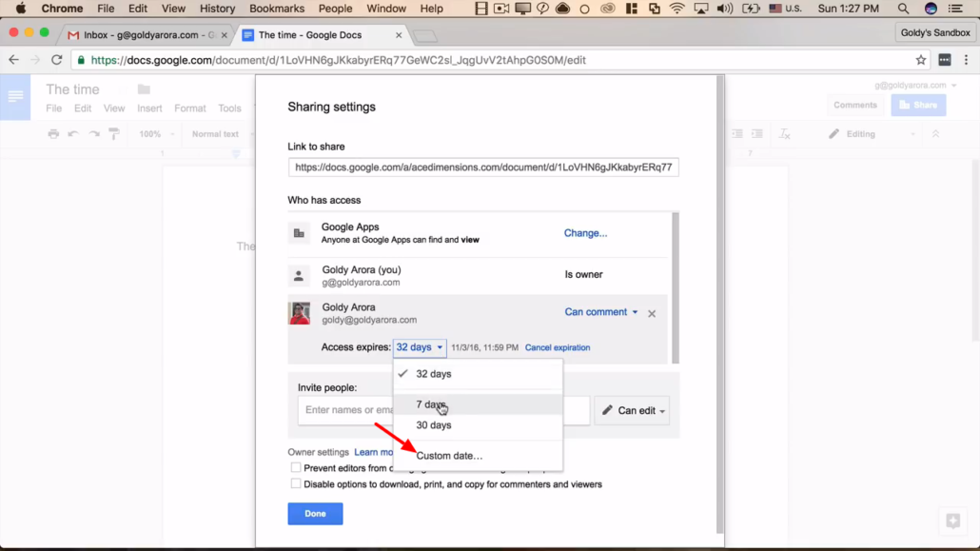Click the browser Forward arrow

click(35, 60)
